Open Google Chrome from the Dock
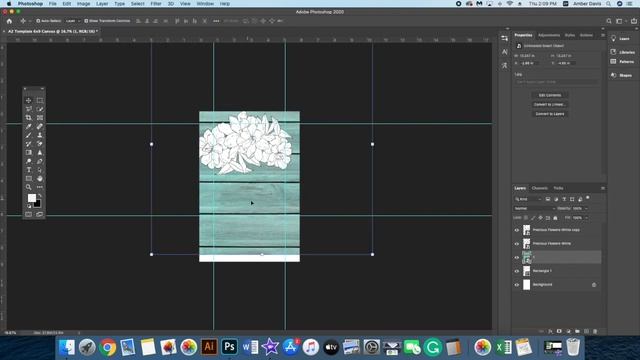Viewport: 640px width, 360px height. pyautogui.click(x=107, y=347)
